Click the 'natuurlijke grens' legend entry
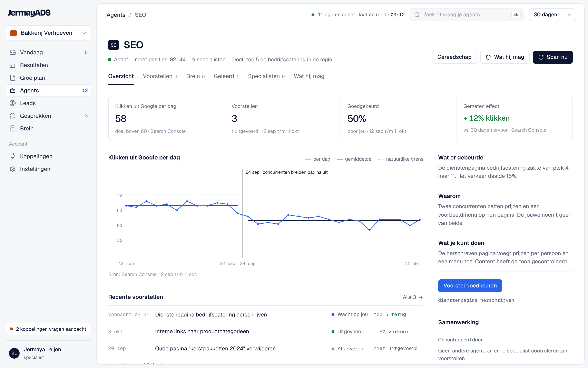588x368 pixels. pos(400,159)
